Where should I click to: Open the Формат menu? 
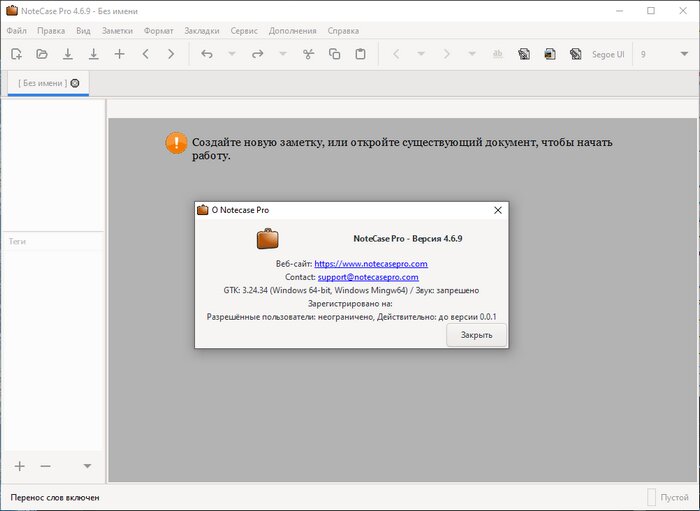coord(158,31)
